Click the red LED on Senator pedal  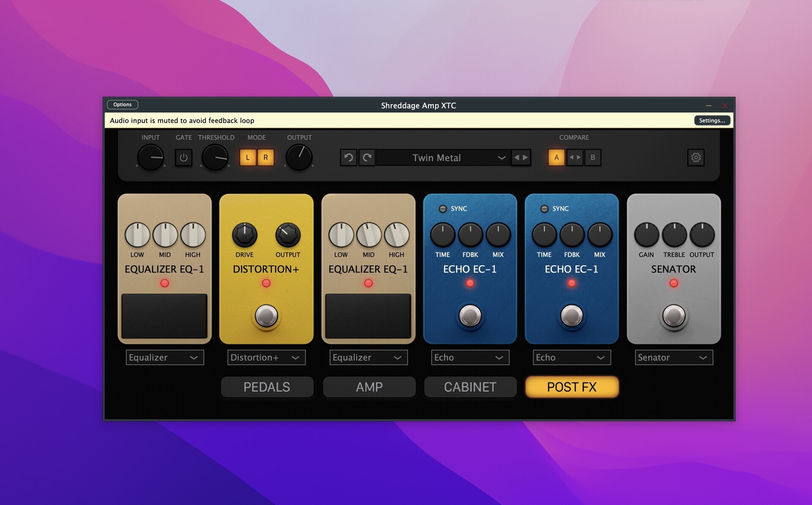(674, 283)
